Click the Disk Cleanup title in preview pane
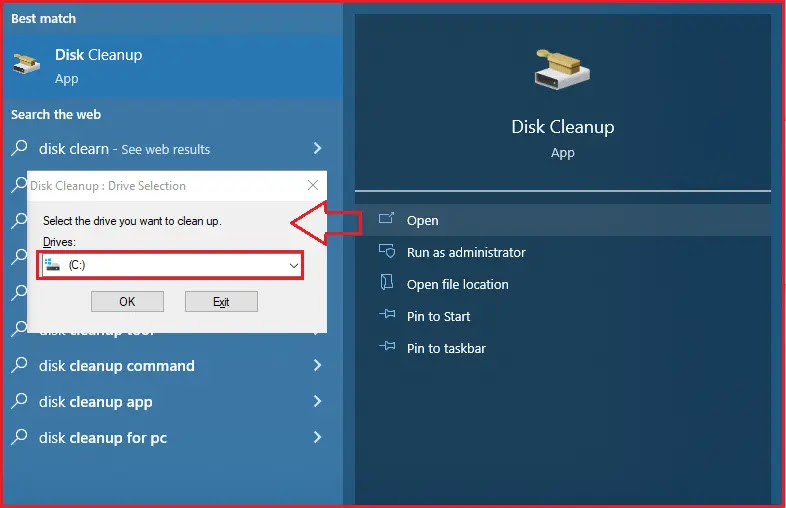The height and width of the screenshot is (508, 786). pos(562,127)
